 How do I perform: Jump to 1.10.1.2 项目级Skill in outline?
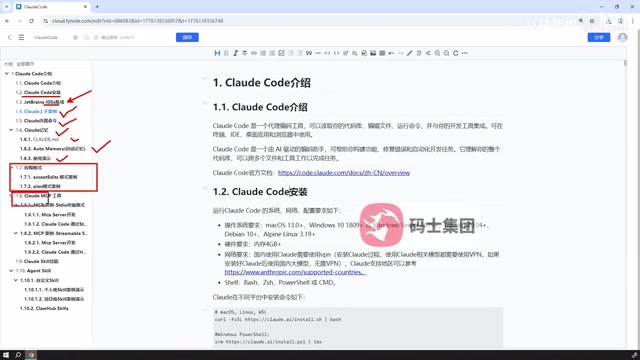pos(54,299)
